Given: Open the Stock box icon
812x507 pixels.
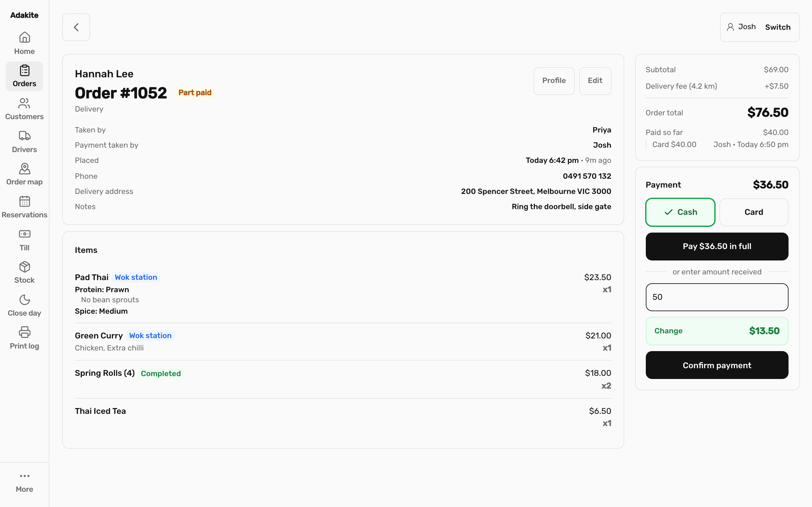Looking at the screenshot, I should point(24,267).
